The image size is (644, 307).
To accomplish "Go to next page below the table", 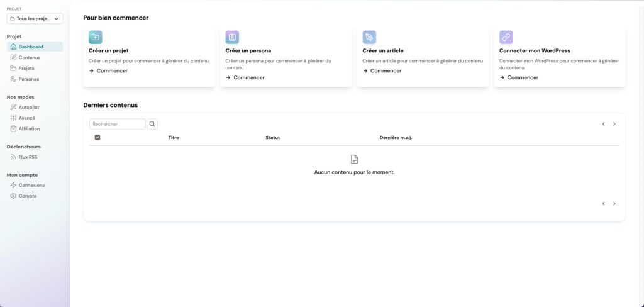I will [614, 203].
